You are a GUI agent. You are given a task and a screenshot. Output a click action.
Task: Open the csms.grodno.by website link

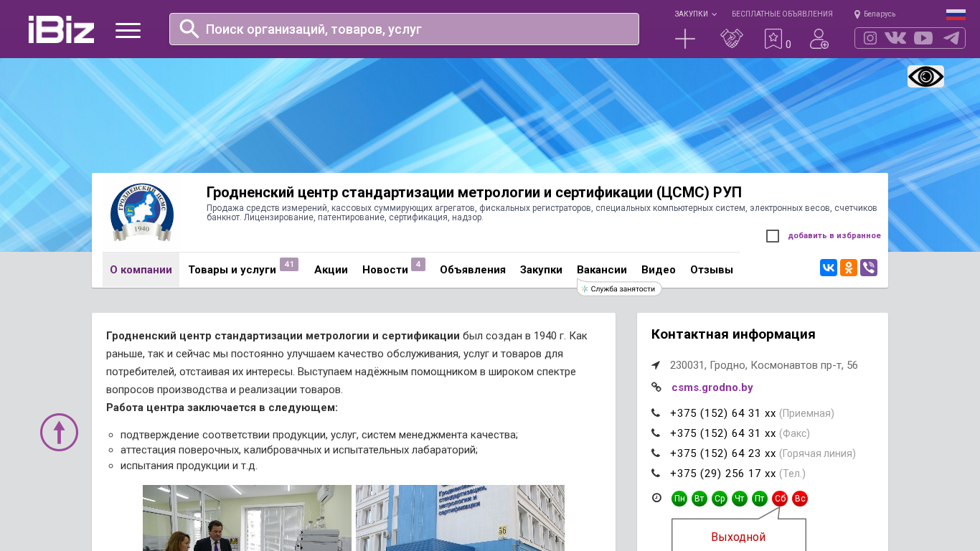pyautogui.click(x=712, y=387)
